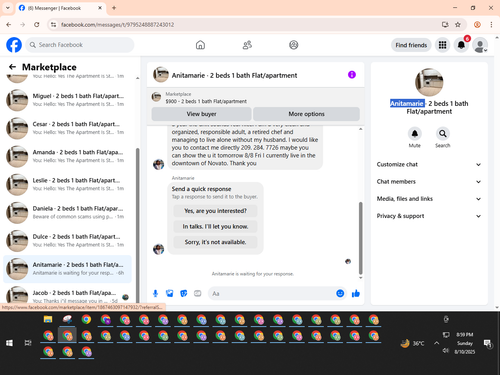This screenshot has height=375, width=500.
Task: Select the Anitamarie conversation in list
Action: click(67, 269)
